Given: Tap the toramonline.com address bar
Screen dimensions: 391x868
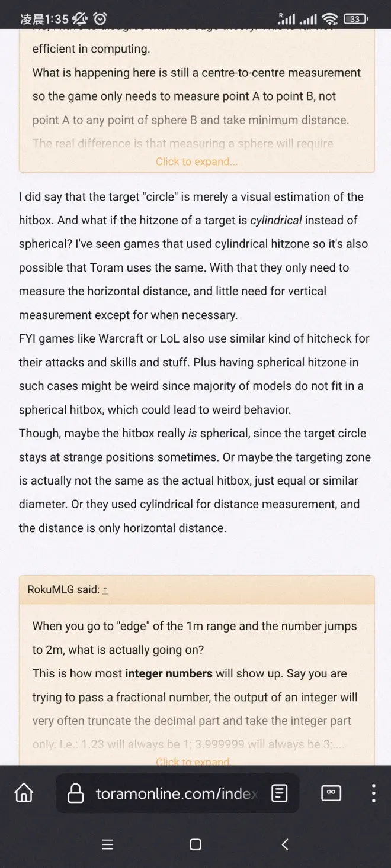Looking at the screenshot, I should pos(177,793).
